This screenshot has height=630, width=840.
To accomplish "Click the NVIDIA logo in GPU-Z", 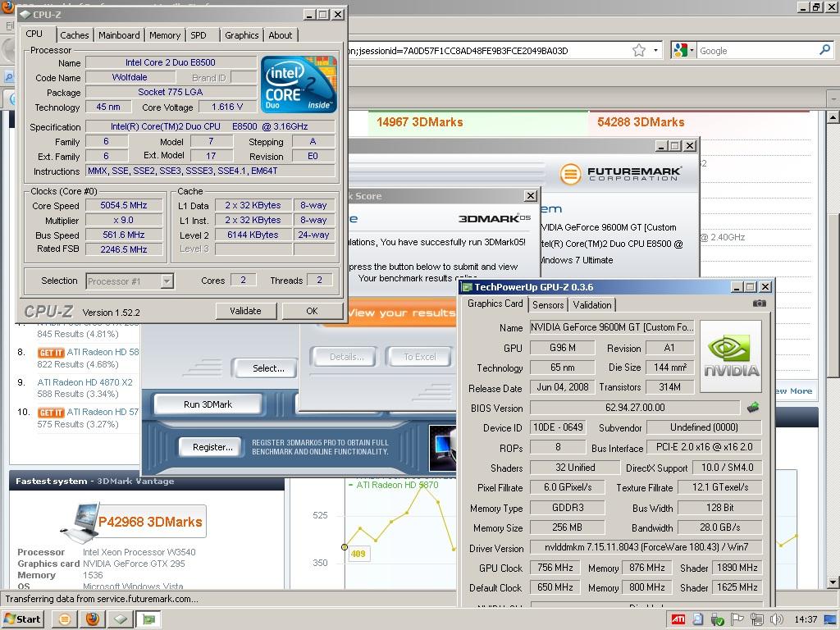I will pyautogui.click(x=731, y=356).
